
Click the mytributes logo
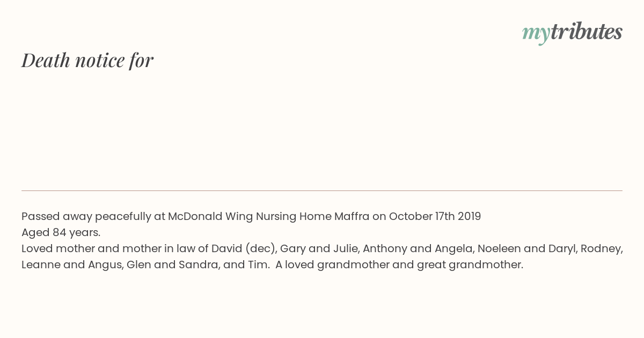click(x=572, y=32)
